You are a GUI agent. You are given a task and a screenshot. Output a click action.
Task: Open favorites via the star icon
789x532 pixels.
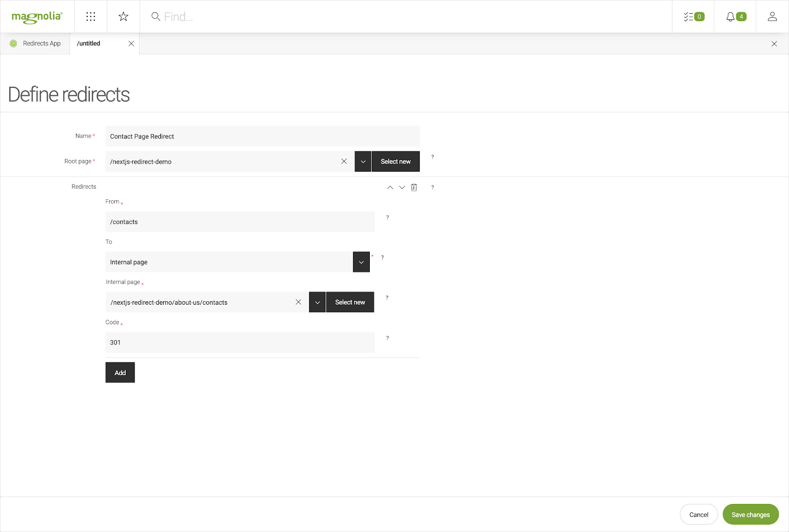(x=123, y=16)
